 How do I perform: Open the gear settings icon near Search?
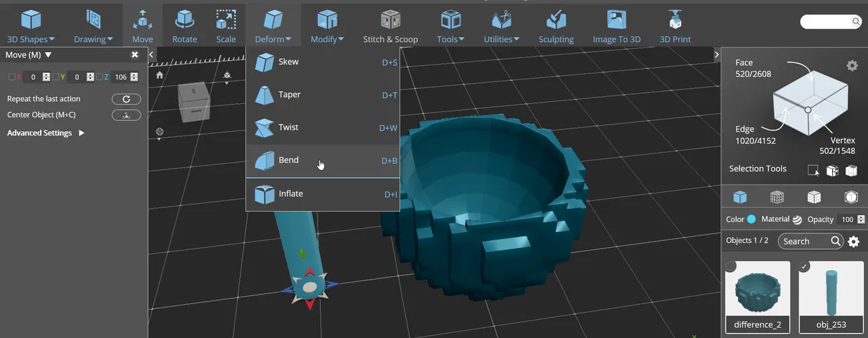point(854,242)
